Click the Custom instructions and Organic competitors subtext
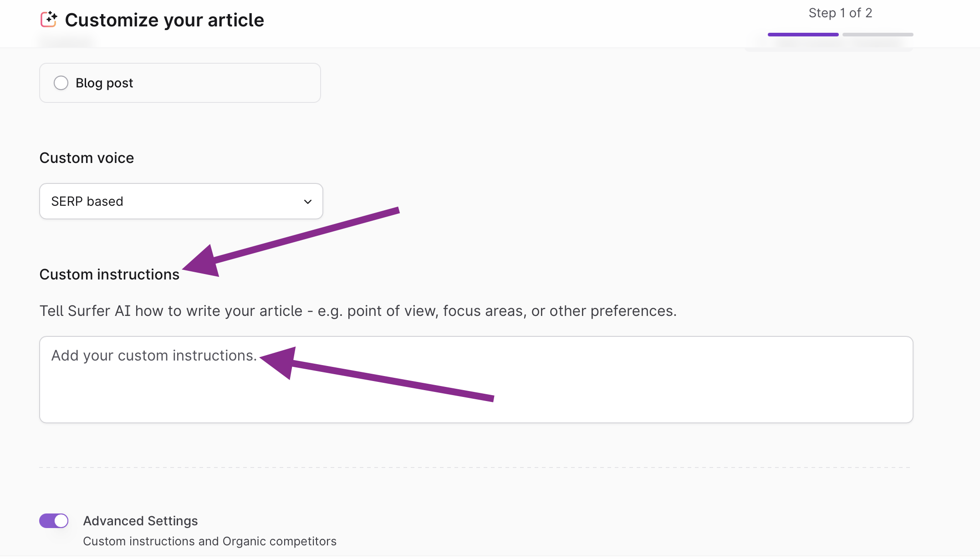 click(x=209, y=541)
